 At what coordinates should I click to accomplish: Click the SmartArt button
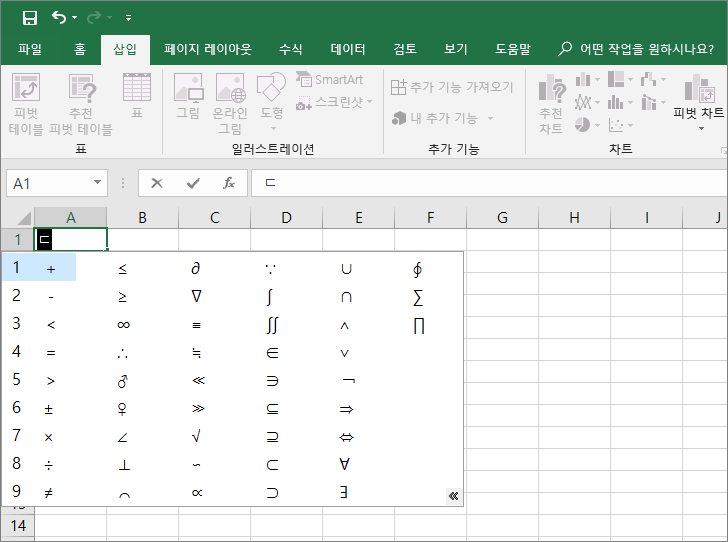330,79
